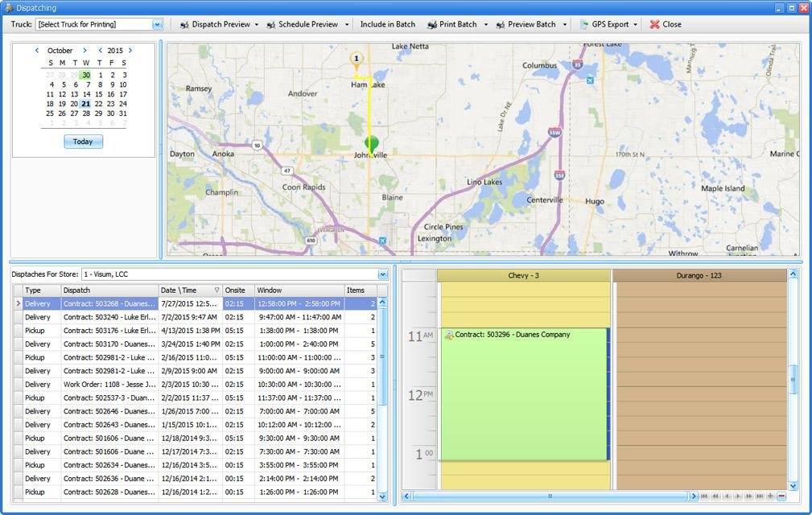Viewport: 812px width, 515px height.
Task: Click the schedule horizontal scrollbar thumb
Action: click(x=550, y=496)
